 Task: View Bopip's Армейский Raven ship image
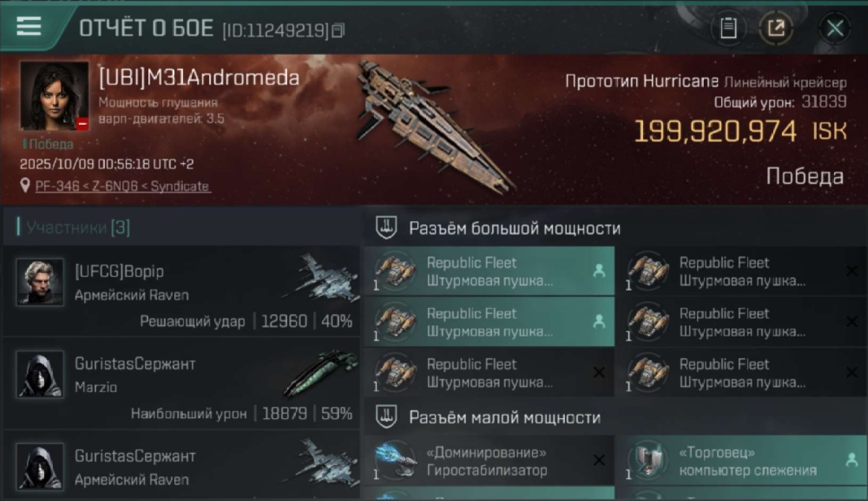click(x=320, y=277)
